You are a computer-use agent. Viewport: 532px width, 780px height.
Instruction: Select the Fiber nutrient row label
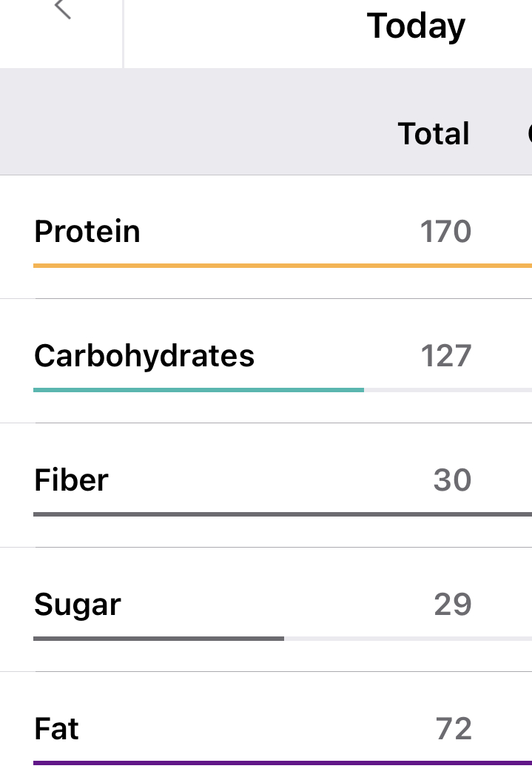click(x=71, y=480)
